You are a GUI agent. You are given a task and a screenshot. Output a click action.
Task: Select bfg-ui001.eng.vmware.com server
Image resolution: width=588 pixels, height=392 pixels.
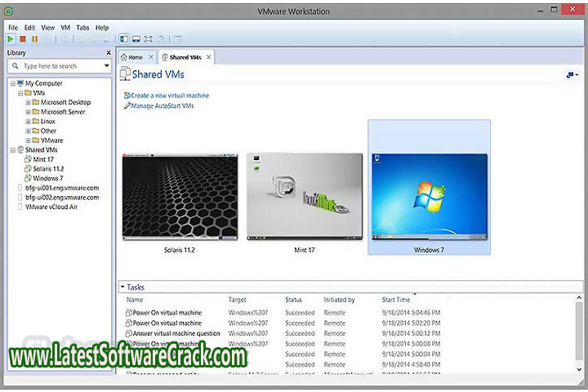tap(62, 188)
